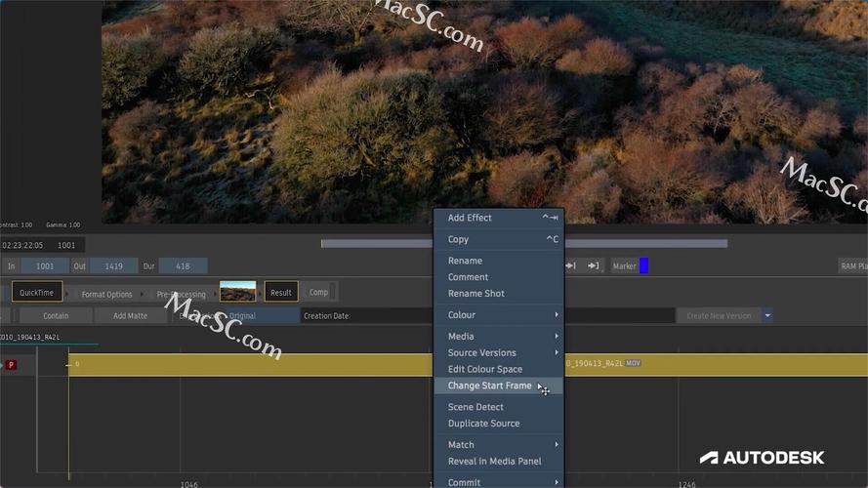The width and height of the screenshot is (868, 488).
Task: Choose Edit Colour Space
Action: [x=498, y=369]
